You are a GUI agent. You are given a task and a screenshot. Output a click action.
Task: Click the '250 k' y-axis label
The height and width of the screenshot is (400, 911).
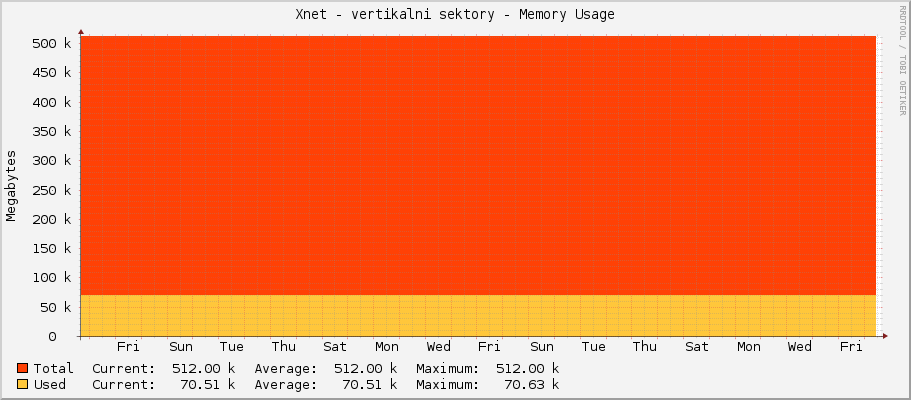[x=52, y=190]
